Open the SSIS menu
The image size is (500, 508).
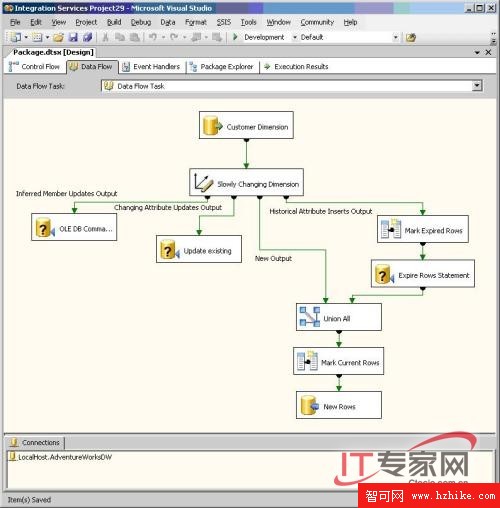coord(224,22)
